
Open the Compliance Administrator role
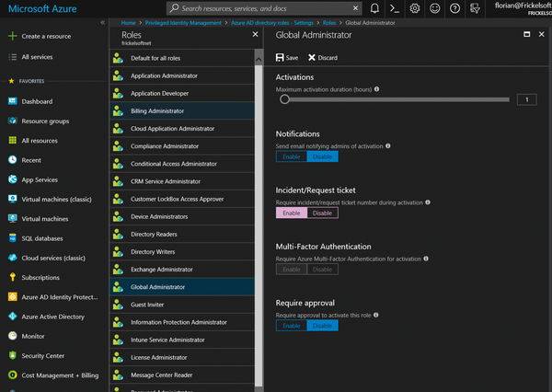(182, 146)
